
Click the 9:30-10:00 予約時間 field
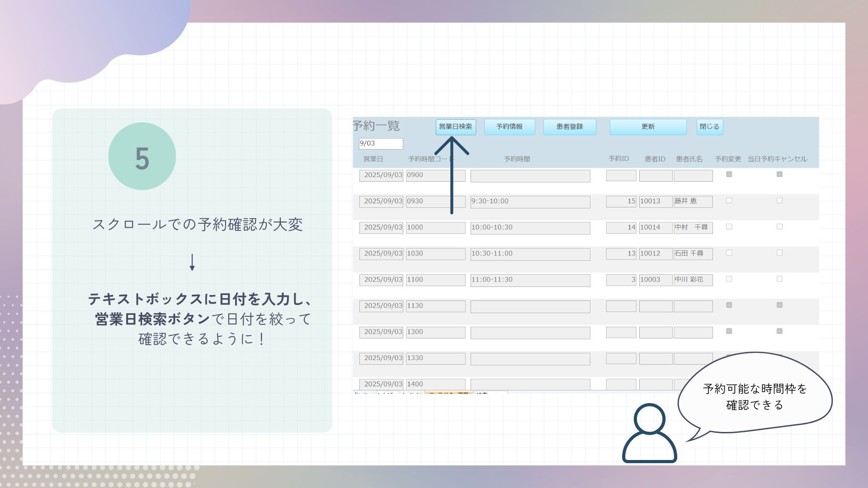(x=530, y=202)
